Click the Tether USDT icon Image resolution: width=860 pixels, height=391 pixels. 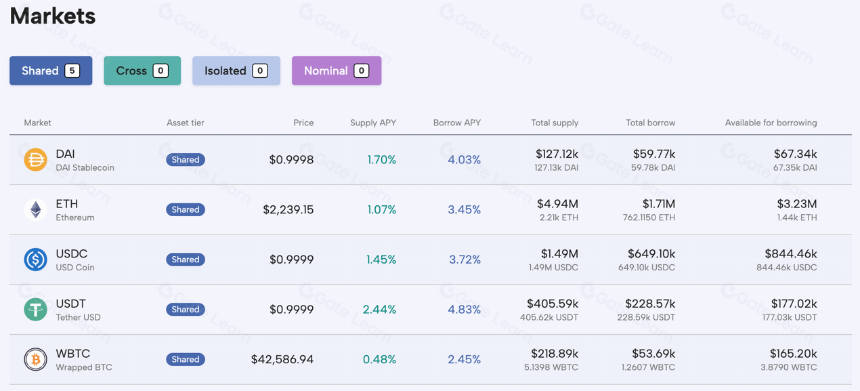coord(35,309)
